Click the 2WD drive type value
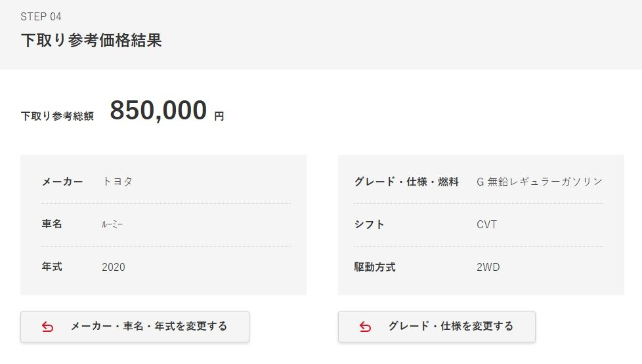642x364 pixels. tap(488, 267)
